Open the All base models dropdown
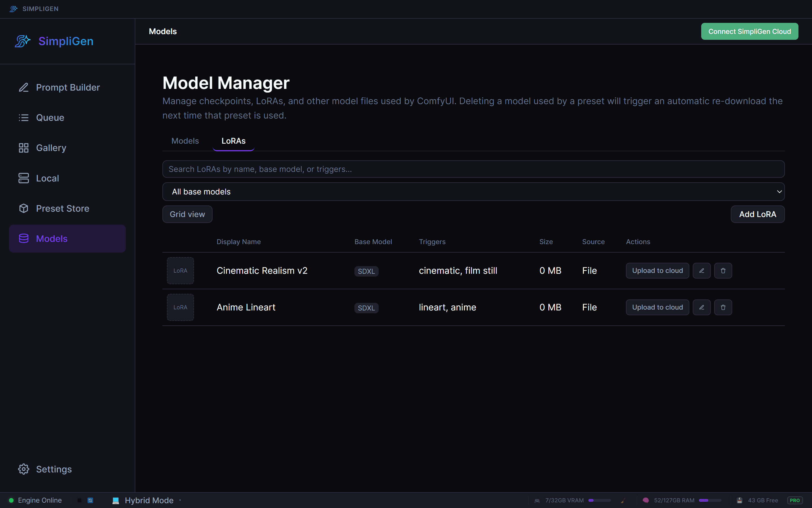This screenshot has width=812, height=508. point(473,192)
